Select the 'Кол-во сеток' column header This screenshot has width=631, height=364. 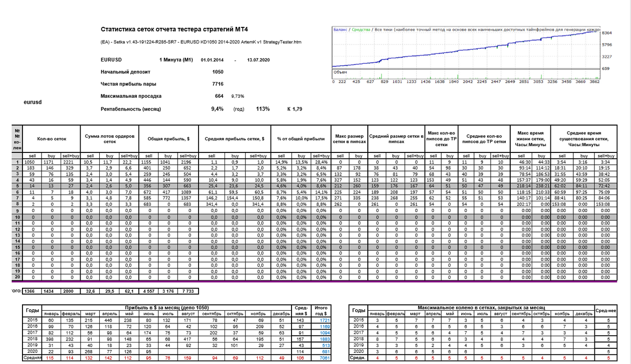pos(51,139)
